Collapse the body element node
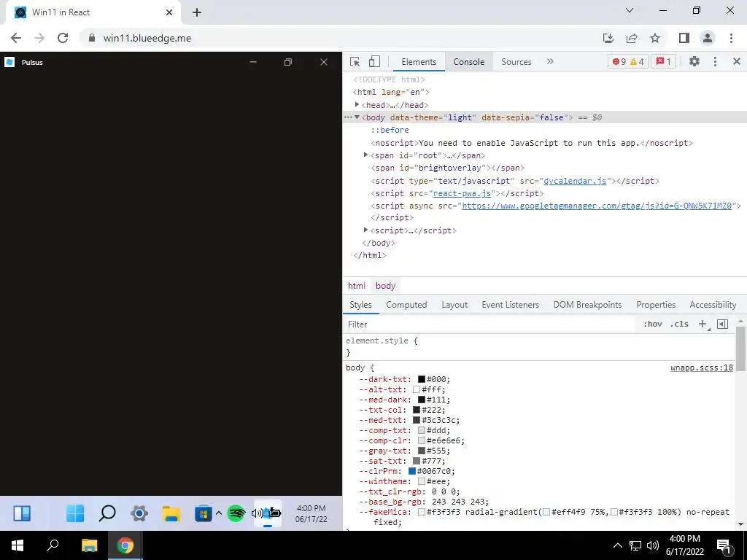Viewport: 747px width, 560px height. pos(357,117)
